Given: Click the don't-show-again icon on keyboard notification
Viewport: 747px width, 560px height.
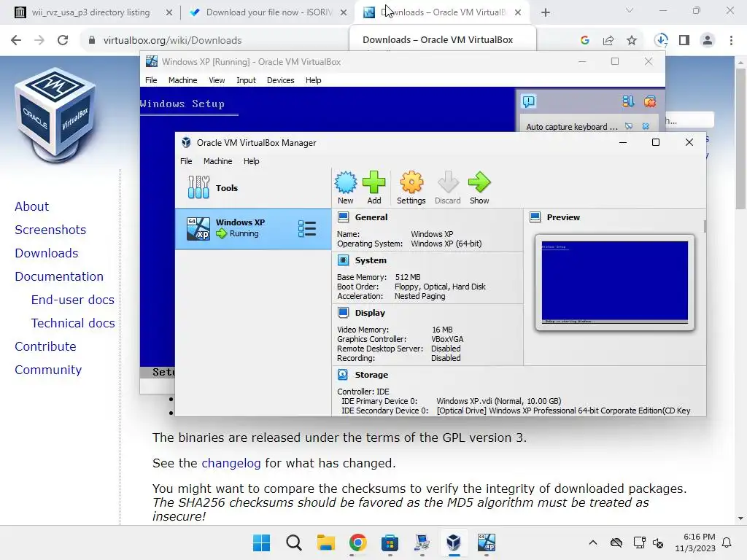Looking at the screenshot, I should tap(629, 126).
